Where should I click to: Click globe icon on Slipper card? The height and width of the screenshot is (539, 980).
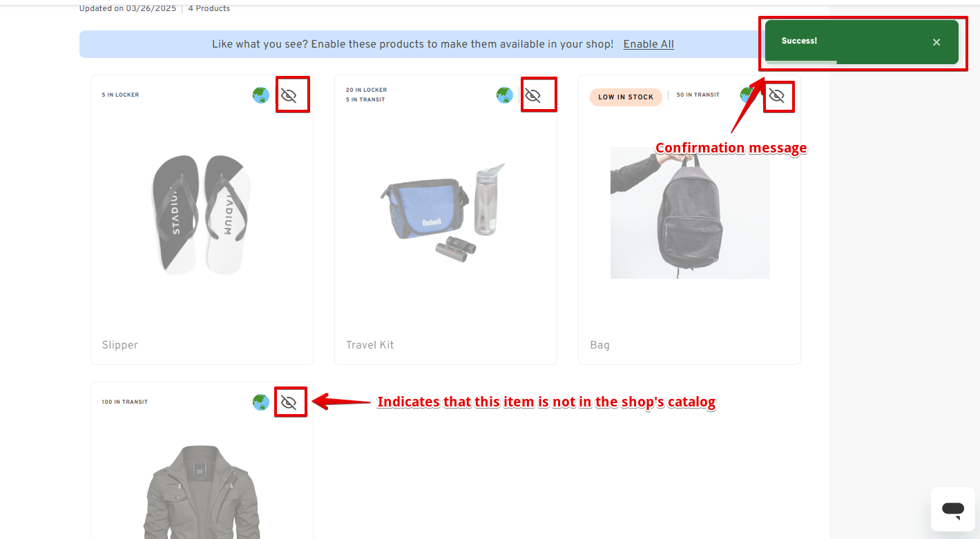coord(260,95)
